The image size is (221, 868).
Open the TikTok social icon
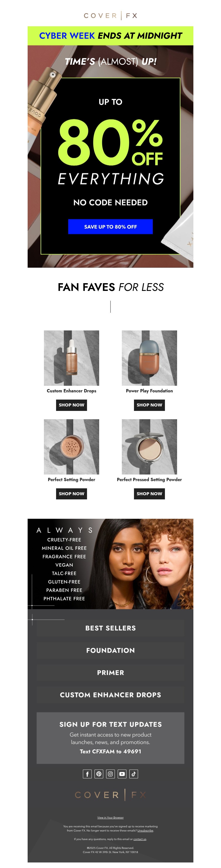133,774
